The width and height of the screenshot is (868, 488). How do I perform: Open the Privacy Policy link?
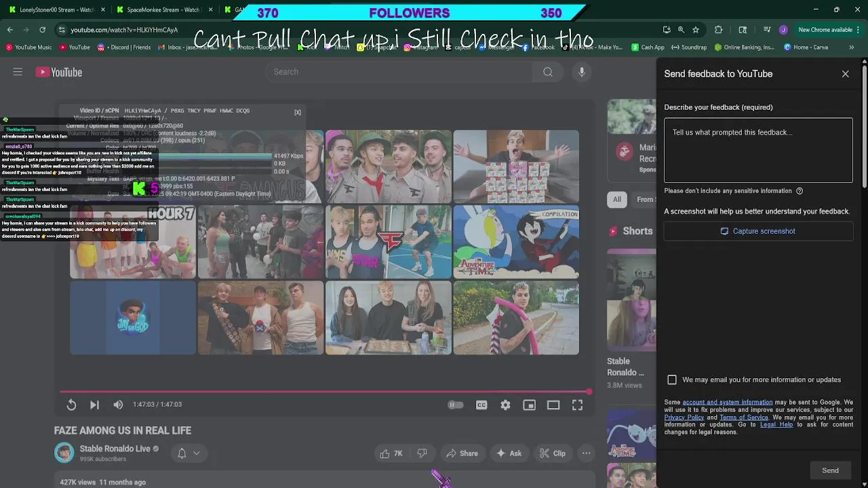pyautogui.click(x=684, y=417)
